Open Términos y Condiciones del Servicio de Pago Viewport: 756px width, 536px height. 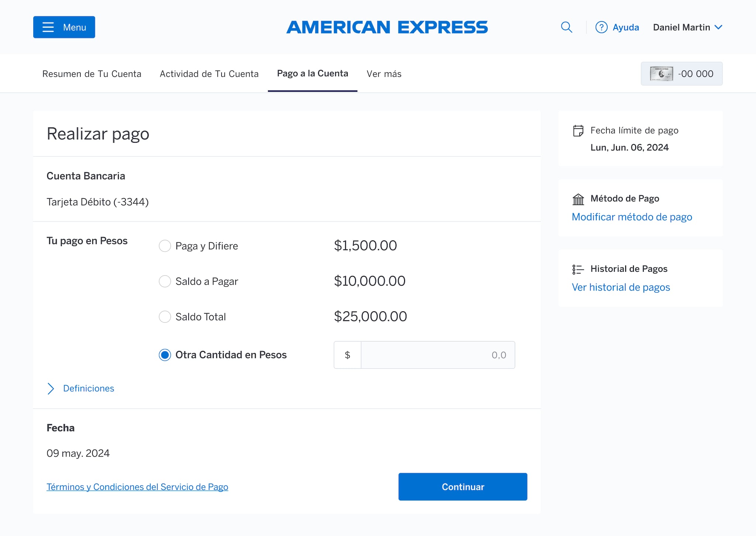pyautogui.click(x=137, y=487)
